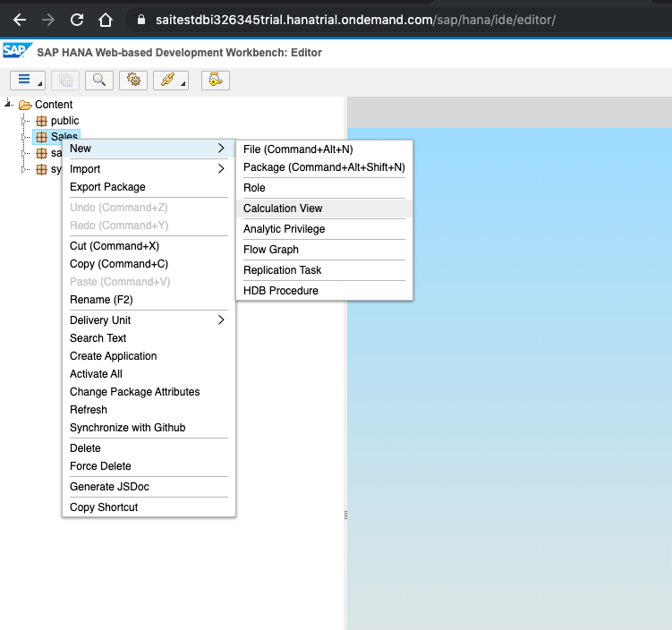Expand the Sales package node
672x630 pixels.
pos(24,137)
